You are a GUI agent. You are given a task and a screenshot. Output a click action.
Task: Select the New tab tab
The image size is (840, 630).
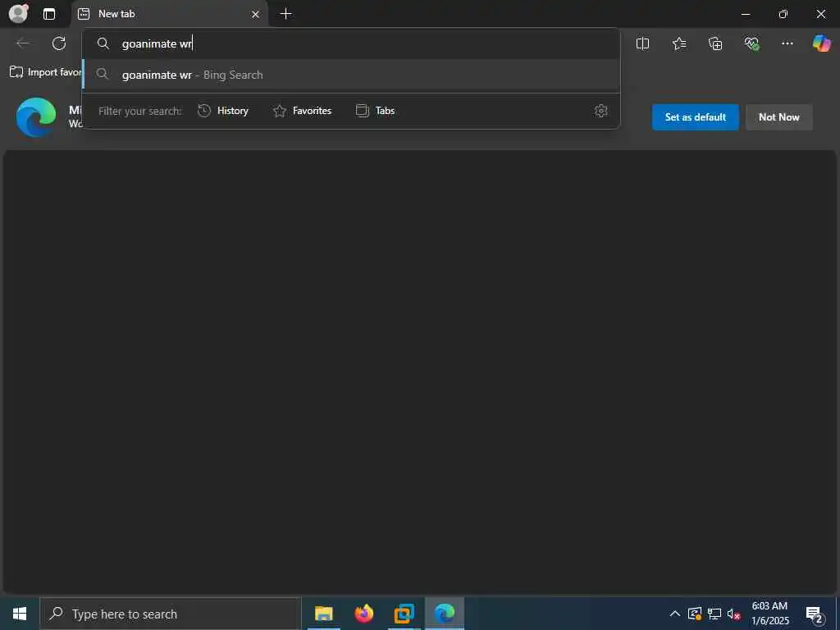(169, 14)
